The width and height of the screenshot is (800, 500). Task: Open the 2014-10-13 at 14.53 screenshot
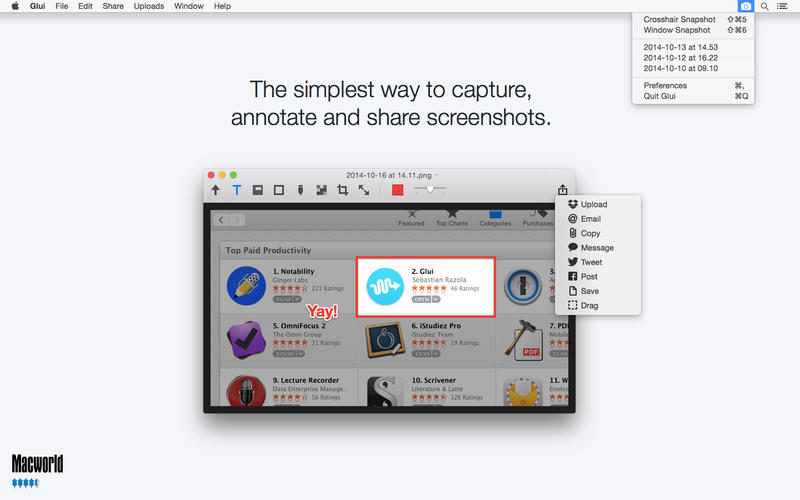(x=679, y=47)
